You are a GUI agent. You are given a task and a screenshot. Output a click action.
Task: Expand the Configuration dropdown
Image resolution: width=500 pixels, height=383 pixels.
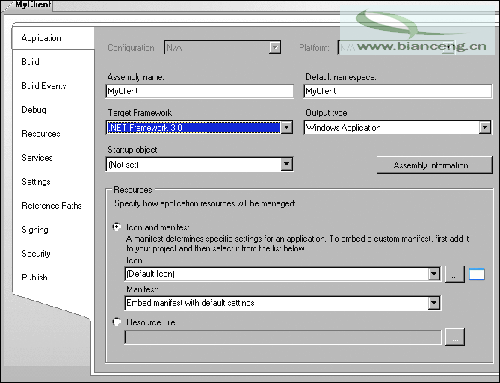[275, 48]
